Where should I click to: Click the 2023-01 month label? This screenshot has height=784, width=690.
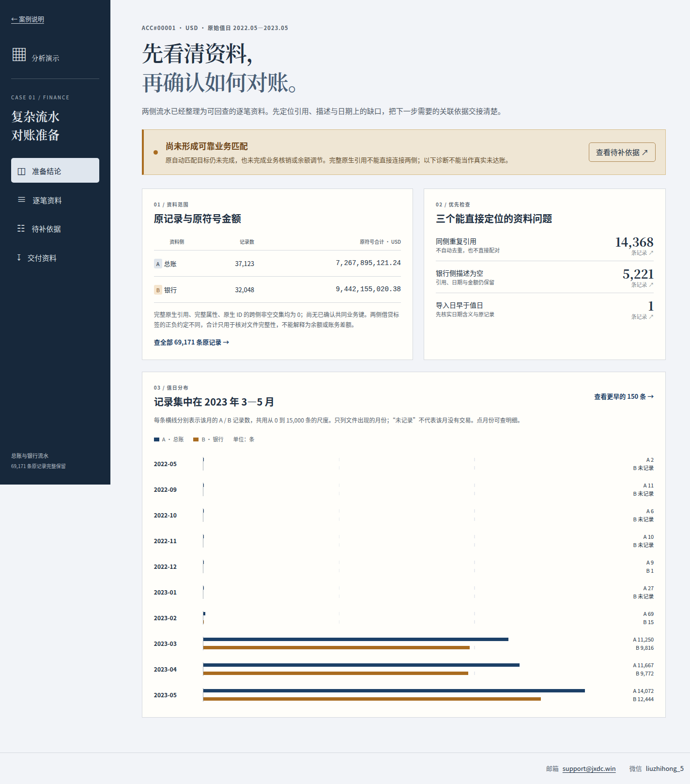pyautogui.click(x=165, y=592)
